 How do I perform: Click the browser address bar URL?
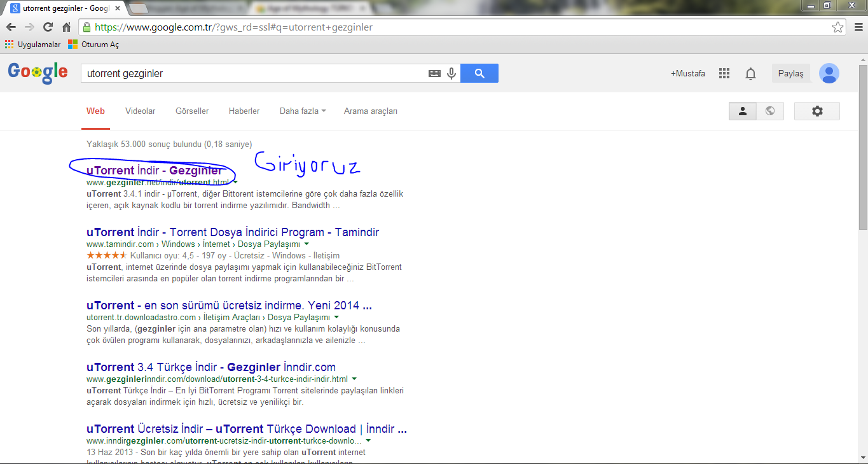[234, 27]
